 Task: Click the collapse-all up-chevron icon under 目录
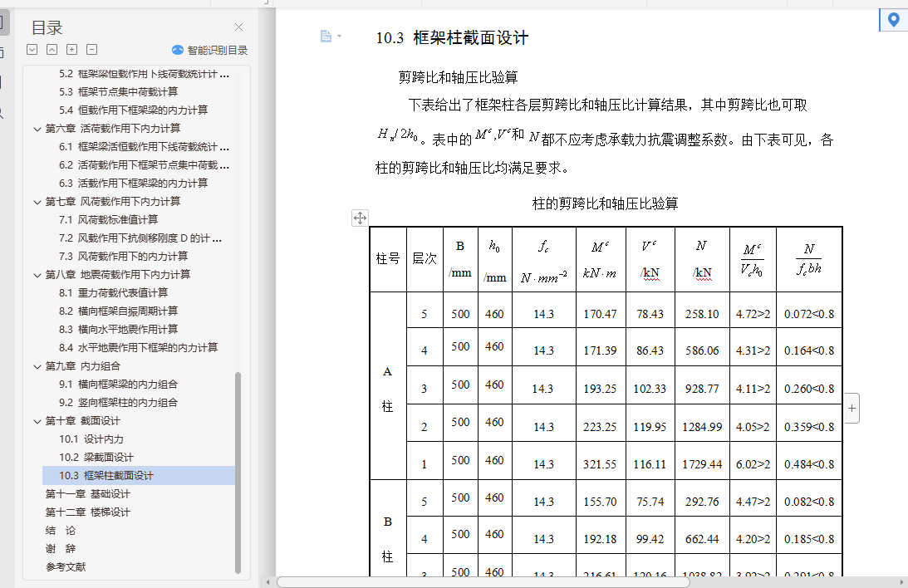coord(52,50)
